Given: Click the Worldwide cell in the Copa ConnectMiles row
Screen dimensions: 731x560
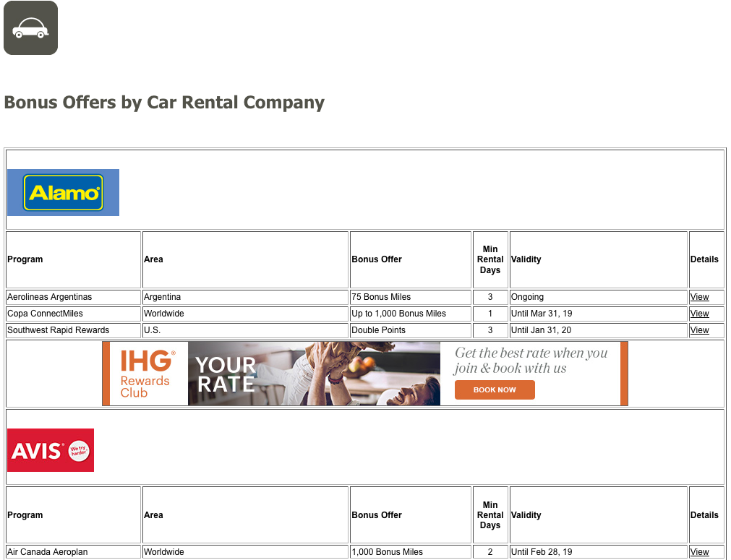Looking at the screenshot, I should [245, 314].
